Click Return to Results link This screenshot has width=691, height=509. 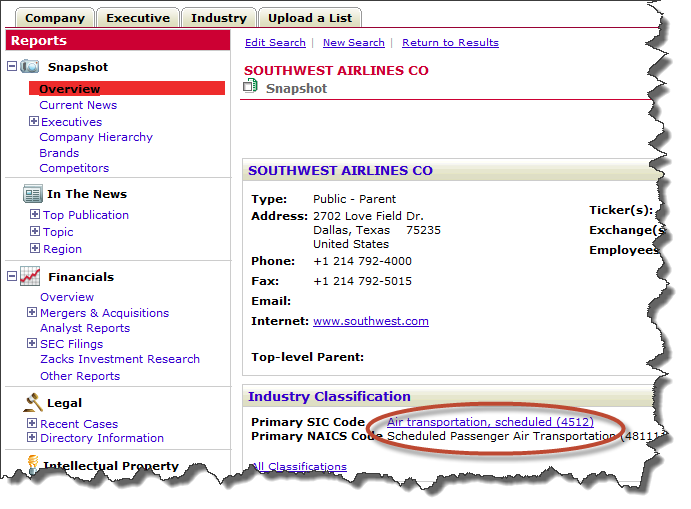coord(450,43)
